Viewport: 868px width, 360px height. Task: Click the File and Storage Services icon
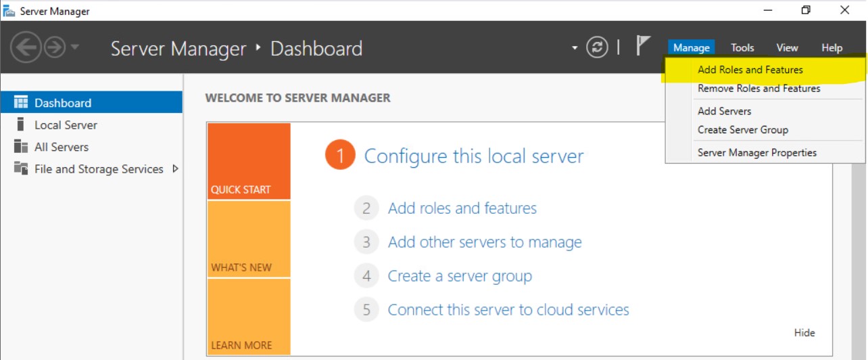(21, 168)
